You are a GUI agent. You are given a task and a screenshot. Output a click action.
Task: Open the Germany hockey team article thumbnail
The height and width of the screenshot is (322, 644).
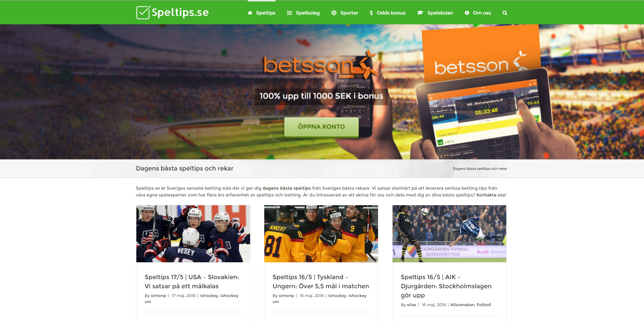(321, 234)
